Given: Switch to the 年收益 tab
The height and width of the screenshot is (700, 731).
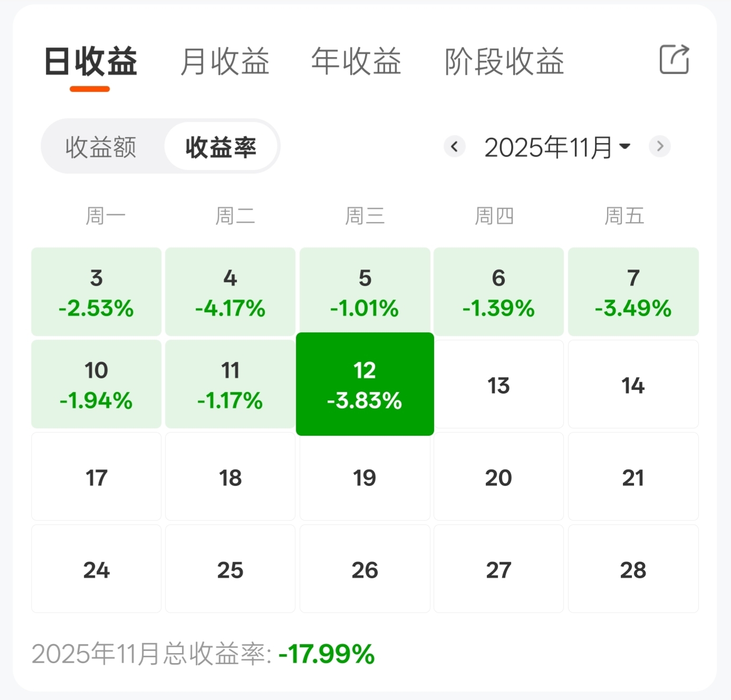Looking at the screenshot, I should 357,62.
